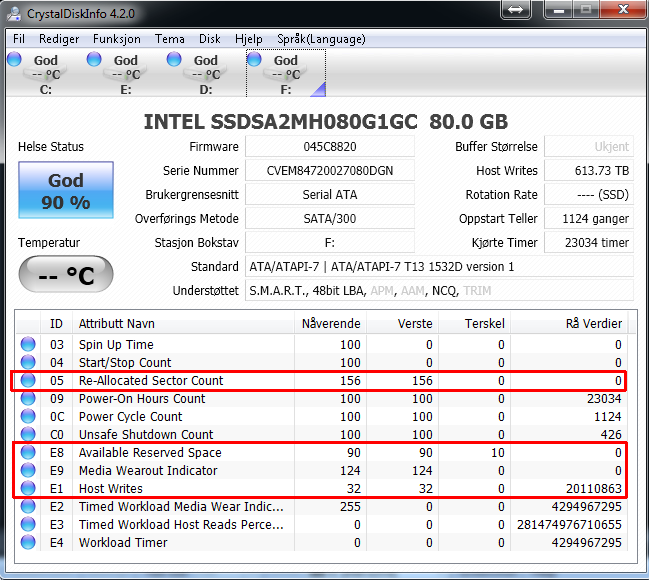
Task: Click the Verste column header
Action: click(x=402, y=323)
